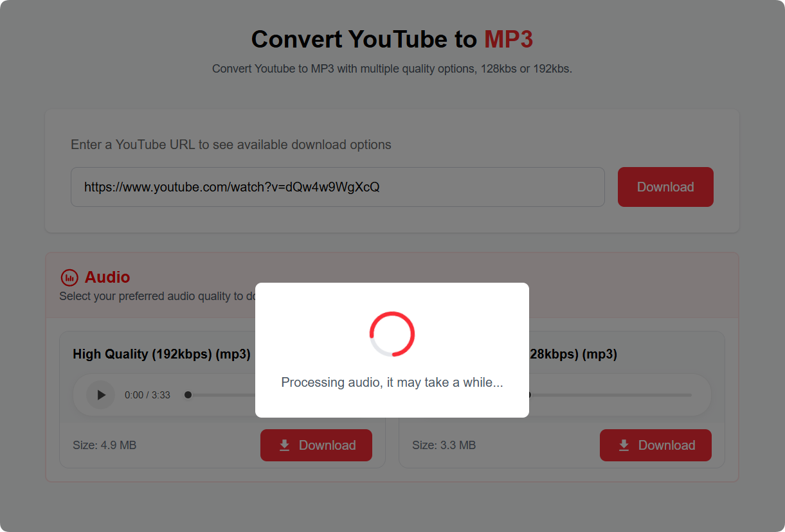Click the subtitle about 128kbs or 192kbs
This screenshot has width=785, height=532.
(392, 69)
